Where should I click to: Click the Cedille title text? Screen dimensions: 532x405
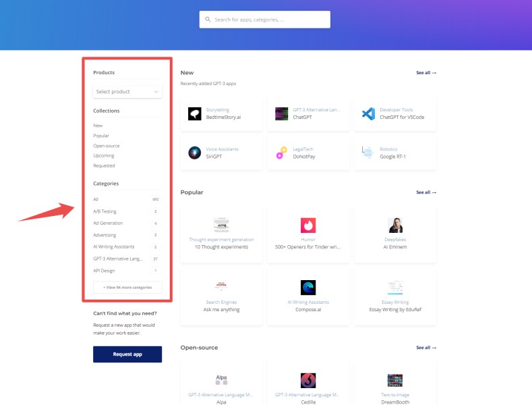coord(308,402)
